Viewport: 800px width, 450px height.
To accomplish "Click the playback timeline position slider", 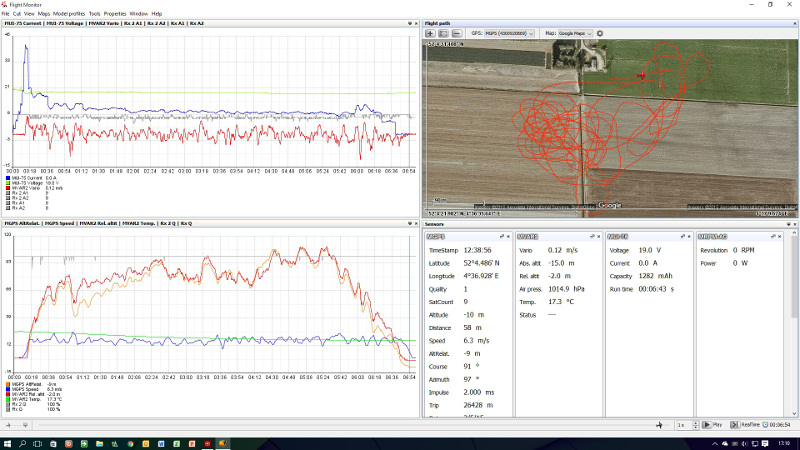I will pyautogui.click(x=659, y=425).
